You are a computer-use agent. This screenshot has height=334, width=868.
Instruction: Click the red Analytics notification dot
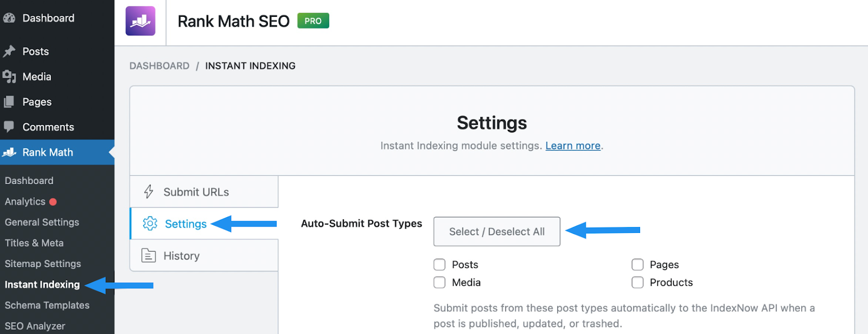[x=53, y=201]
